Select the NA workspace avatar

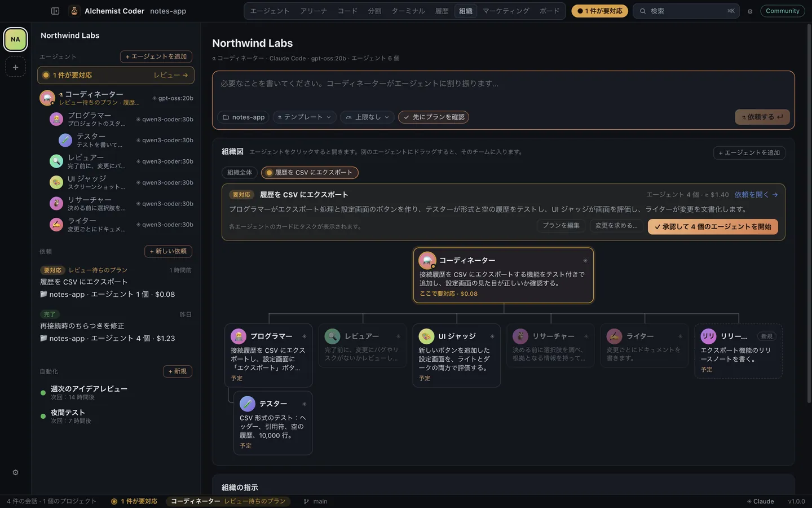15,40
